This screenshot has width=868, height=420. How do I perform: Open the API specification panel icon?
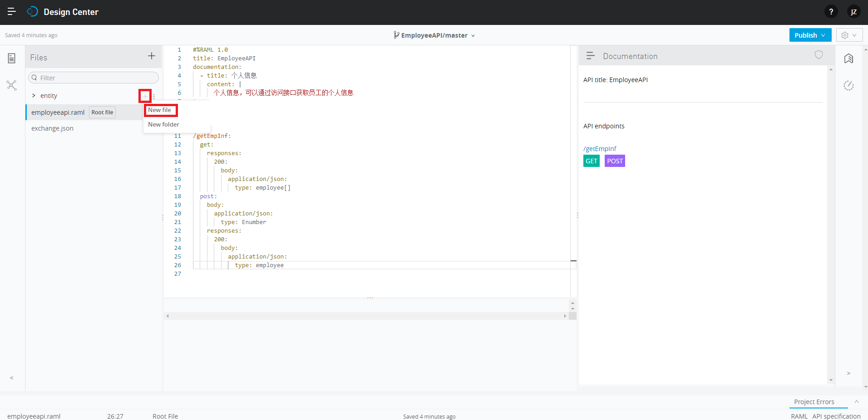pyautogui.click(x=11, y=58)
